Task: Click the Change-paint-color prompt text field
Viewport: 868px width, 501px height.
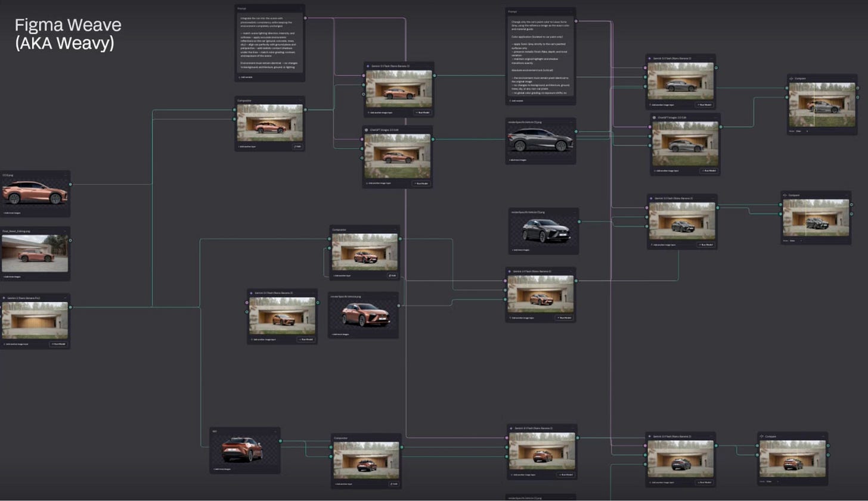Action: [541, 56]
